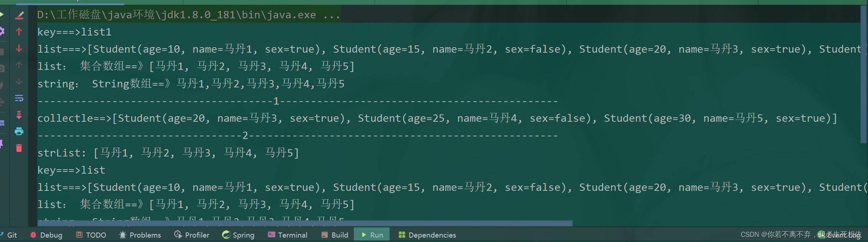Click the pencil edit icon above arrows
The width and height of the screenshot is (868, 242).
point(19,15)
